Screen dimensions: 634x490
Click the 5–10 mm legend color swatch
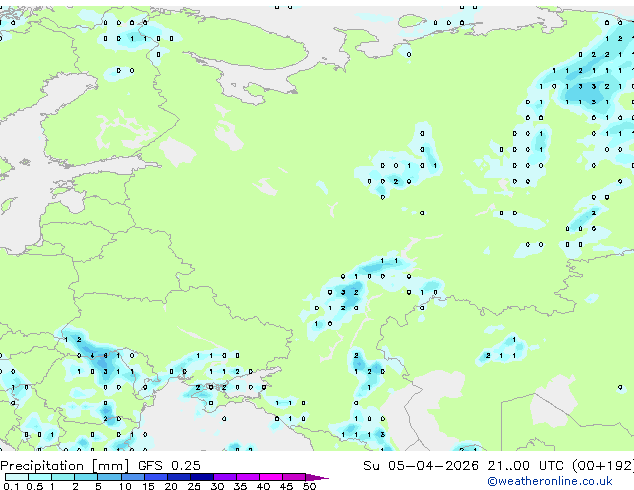point(109,477)
